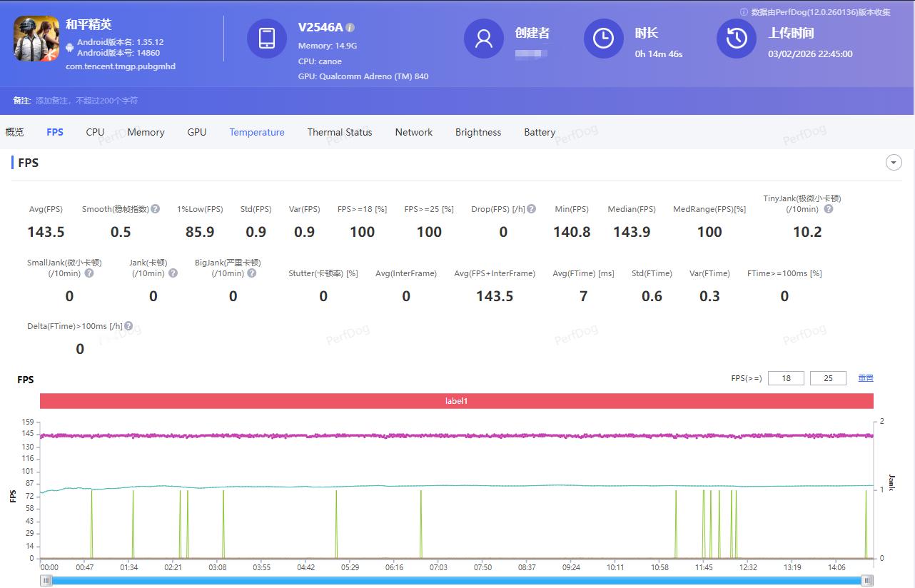
Task: Click help icon beside Smooth index
Action: 156,209
